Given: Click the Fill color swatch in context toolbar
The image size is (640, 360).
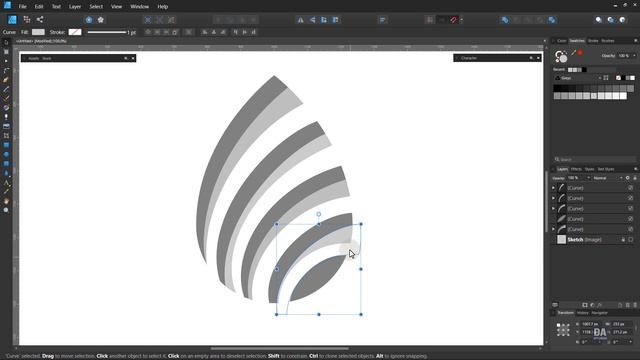Looking at the screenshot, I should (x=38, y=32).
